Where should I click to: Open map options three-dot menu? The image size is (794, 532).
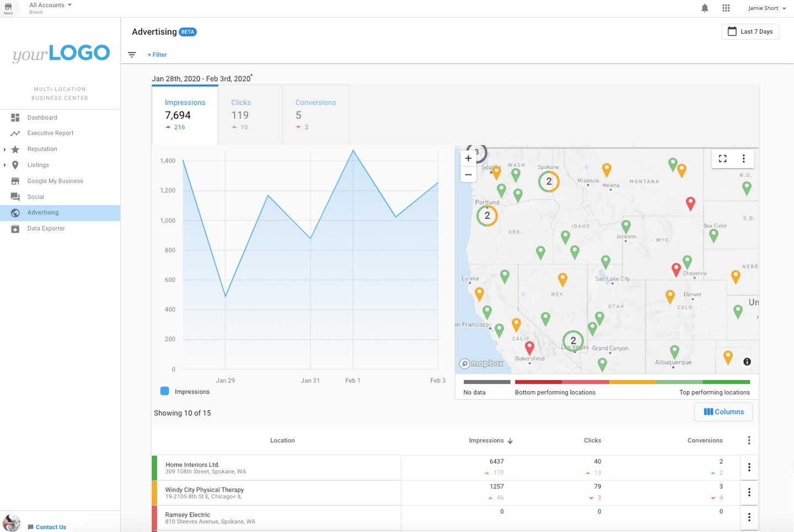click(x=744, y=159)
